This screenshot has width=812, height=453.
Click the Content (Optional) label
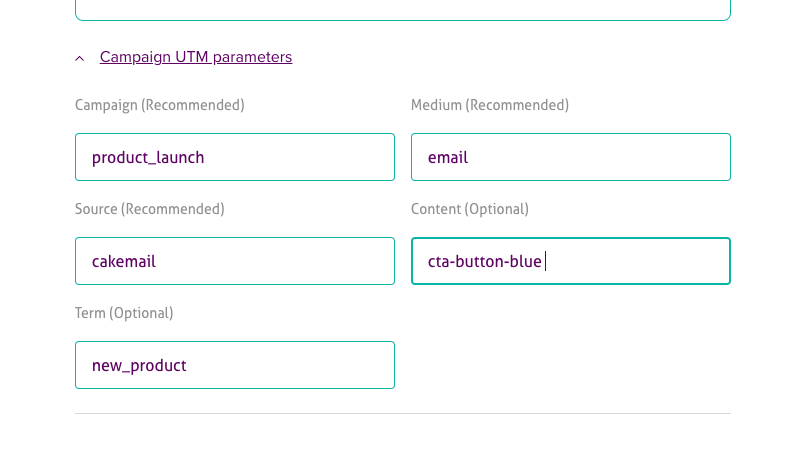470,209
